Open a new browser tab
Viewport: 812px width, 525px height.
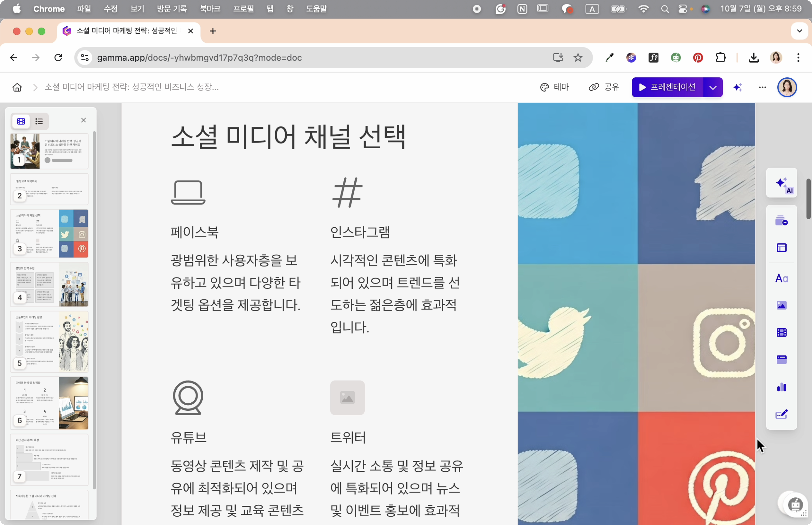pyautogui.click(x=213, y=31)
